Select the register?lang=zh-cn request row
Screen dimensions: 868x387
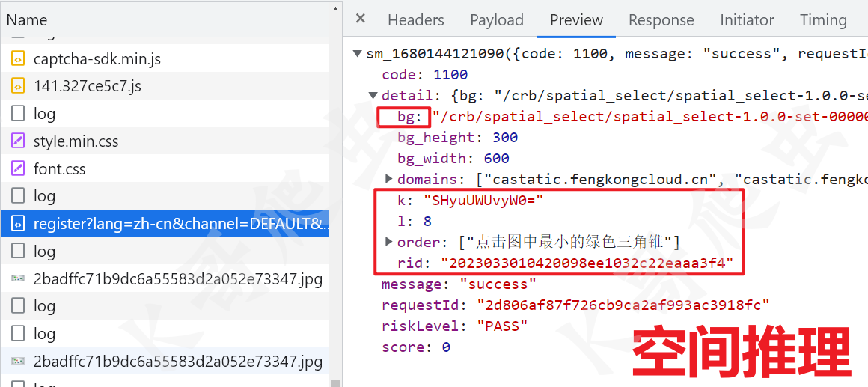165,224
